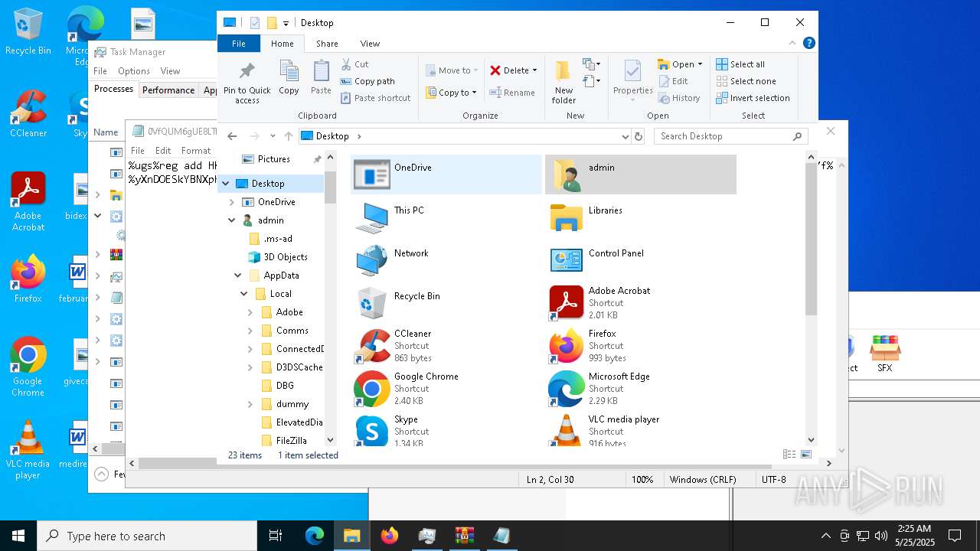
Task: Open Properties in the ribbon
Action: (632, 78)
